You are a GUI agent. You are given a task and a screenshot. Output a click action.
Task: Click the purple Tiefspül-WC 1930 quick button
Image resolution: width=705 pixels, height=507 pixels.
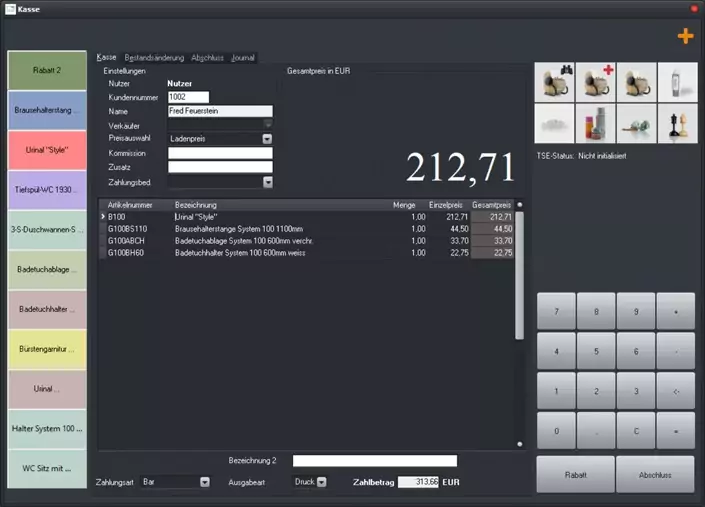click(47, 190)
